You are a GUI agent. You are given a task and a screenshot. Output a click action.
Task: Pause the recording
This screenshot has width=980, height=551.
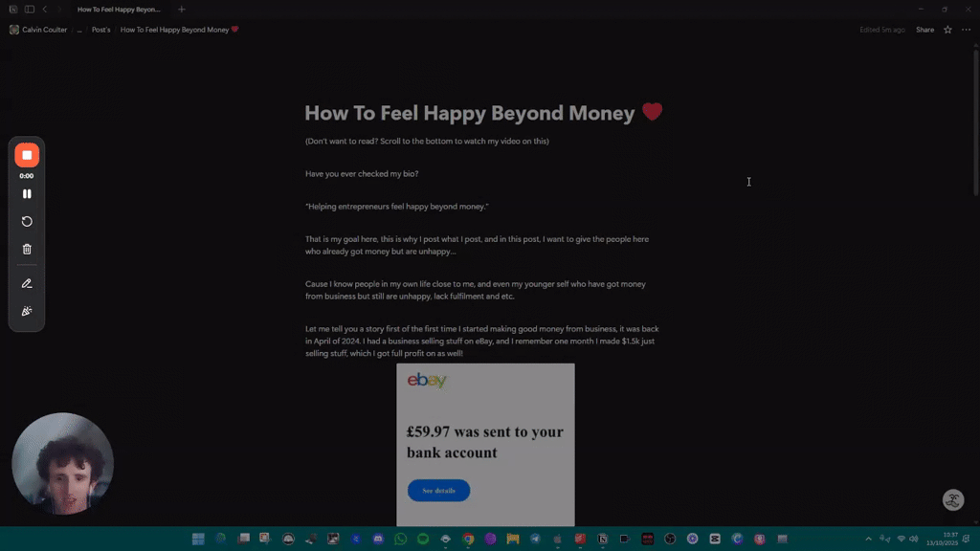tap(27, 193)
